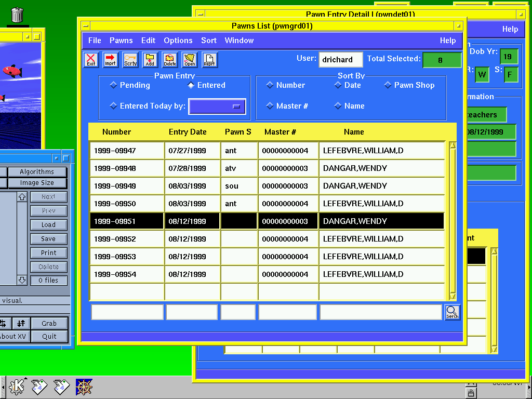
Task: Click the Open folder icon
Action: 190,60
